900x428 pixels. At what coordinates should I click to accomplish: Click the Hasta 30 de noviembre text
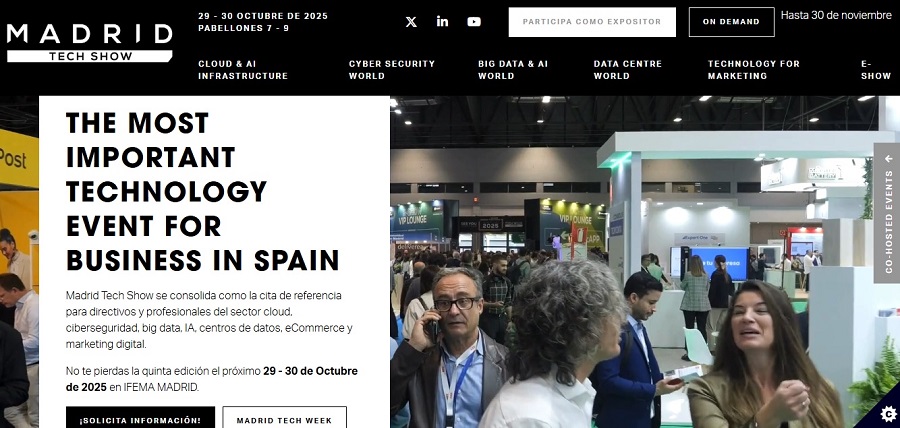point(836,15)
